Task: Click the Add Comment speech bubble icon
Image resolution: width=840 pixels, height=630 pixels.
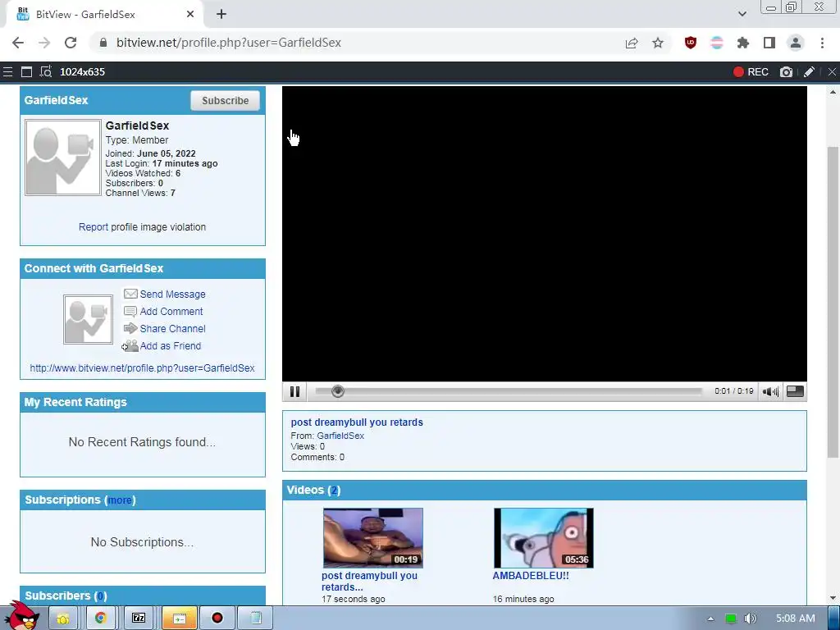Action: 130,311
